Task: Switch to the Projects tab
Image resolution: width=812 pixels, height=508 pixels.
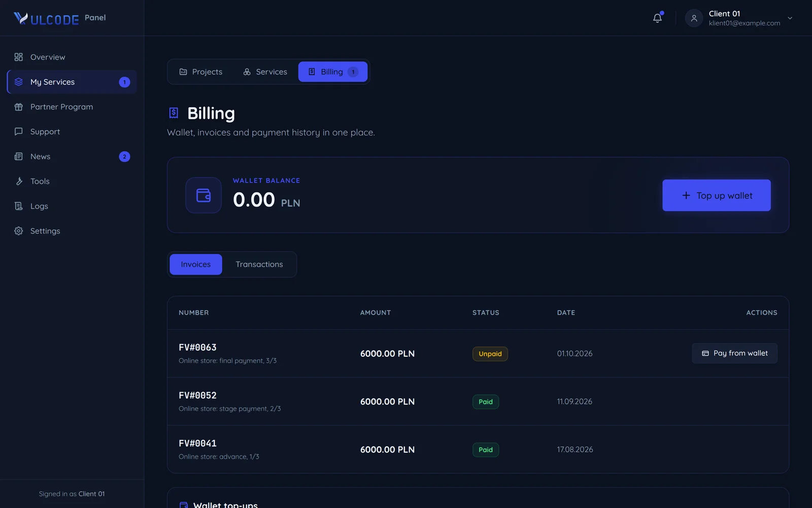Action: [200, 72]
